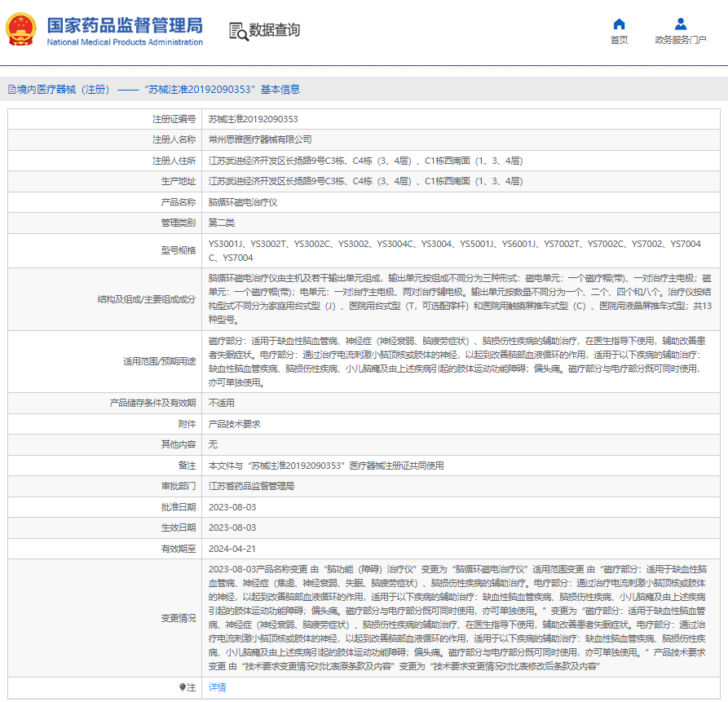728x702 pixels.
Task: Click the model list starting YS3001J
Action: [455, 251]
